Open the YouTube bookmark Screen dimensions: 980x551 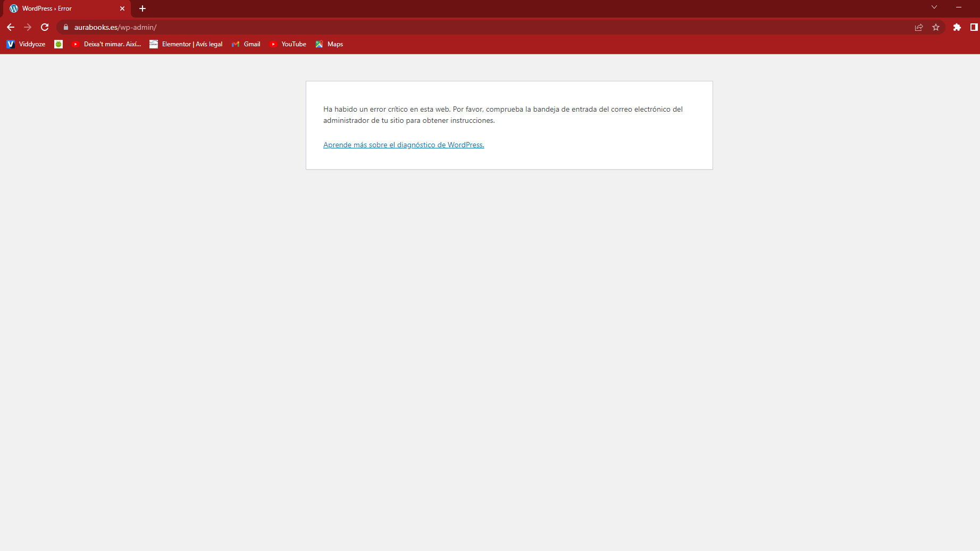pyautogui.click(x=288, y=44)
